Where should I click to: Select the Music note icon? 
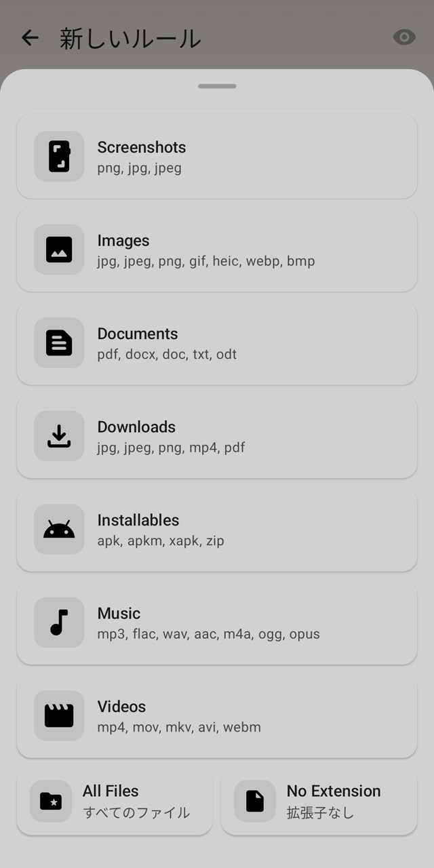(x=59, y=623)
